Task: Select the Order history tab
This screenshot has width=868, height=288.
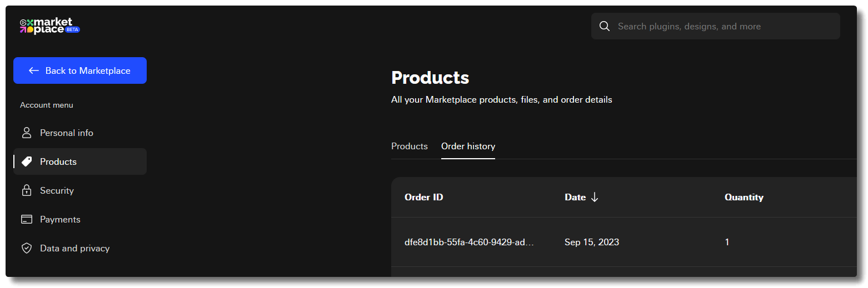Action: (x=468, y=146)
